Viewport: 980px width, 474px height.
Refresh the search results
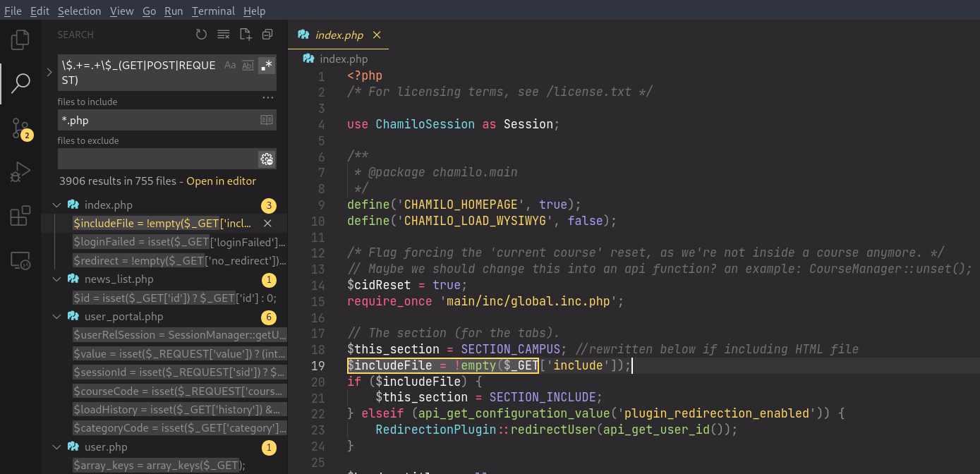(201, 35)
